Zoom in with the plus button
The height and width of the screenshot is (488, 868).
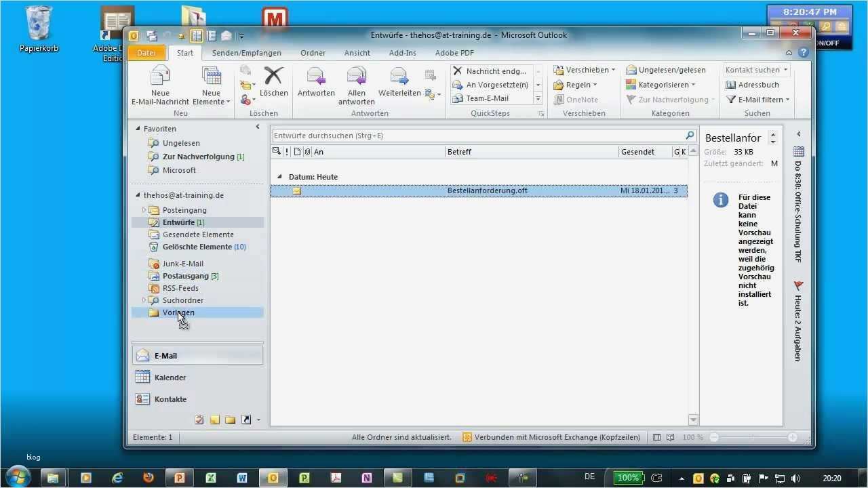pos(792,438)
